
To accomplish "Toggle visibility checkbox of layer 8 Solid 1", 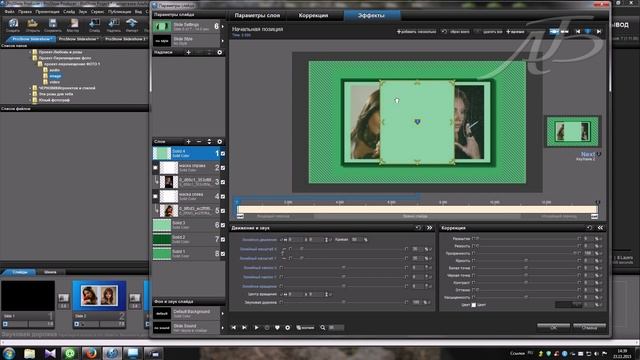I will pos(223,253).
